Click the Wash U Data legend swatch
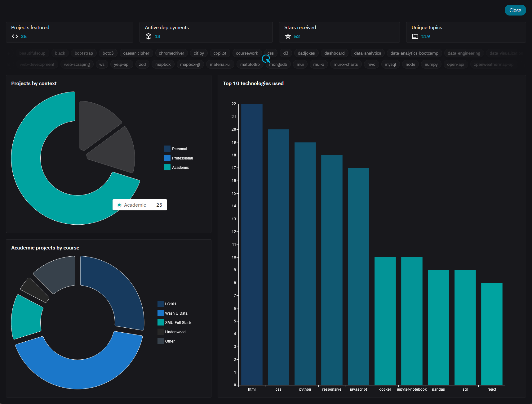The height and width of the screenshot is (404, 532). [x=161, y=313]
